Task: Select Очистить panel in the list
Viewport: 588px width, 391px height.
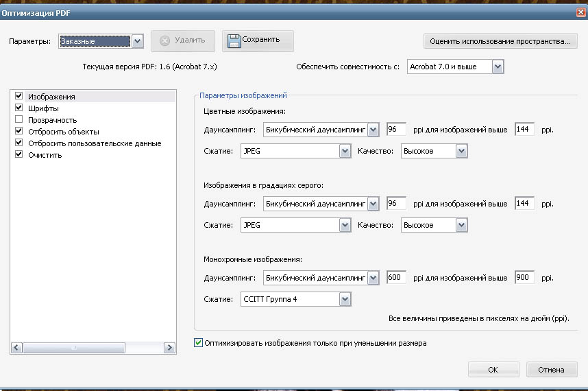Action: [45, 155]
